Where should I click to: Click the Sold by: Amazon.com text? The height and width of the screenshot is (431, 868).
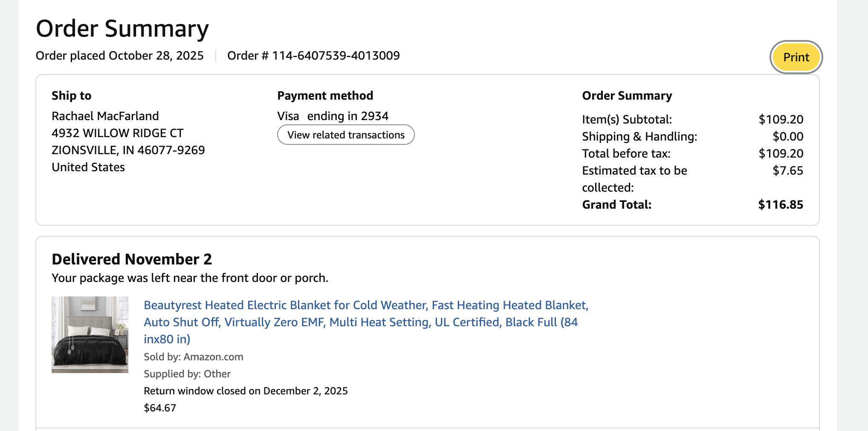[194, 357]
